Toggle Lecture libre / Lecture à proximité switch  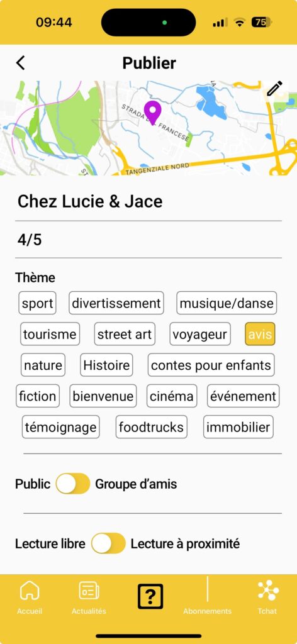108,543
